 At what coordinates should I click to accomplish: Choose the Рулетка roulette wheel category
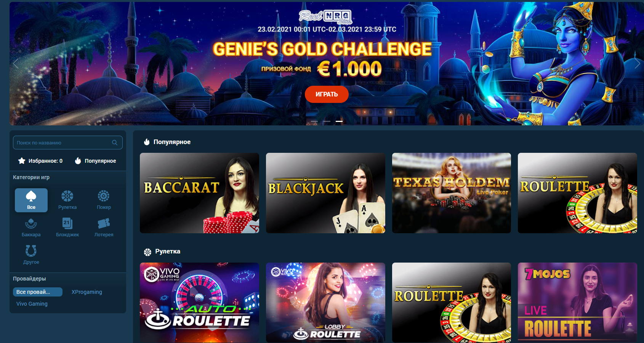coord(67,200)
